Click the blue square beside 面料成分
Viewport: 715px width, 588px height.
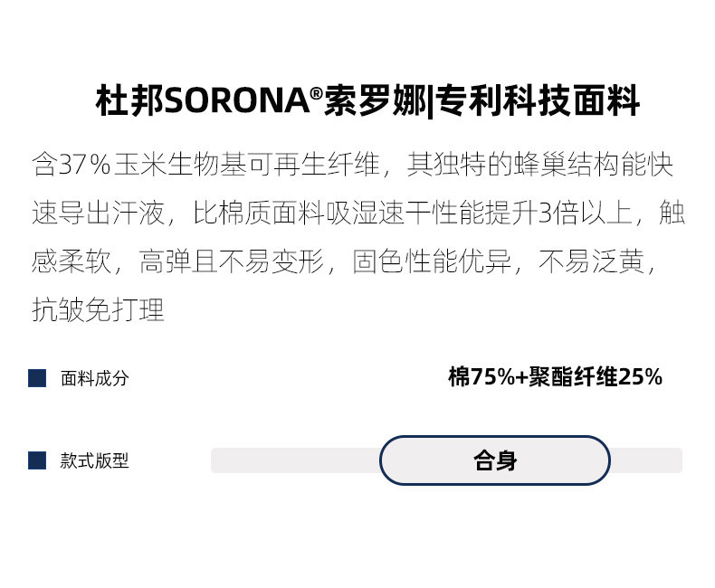37,378
